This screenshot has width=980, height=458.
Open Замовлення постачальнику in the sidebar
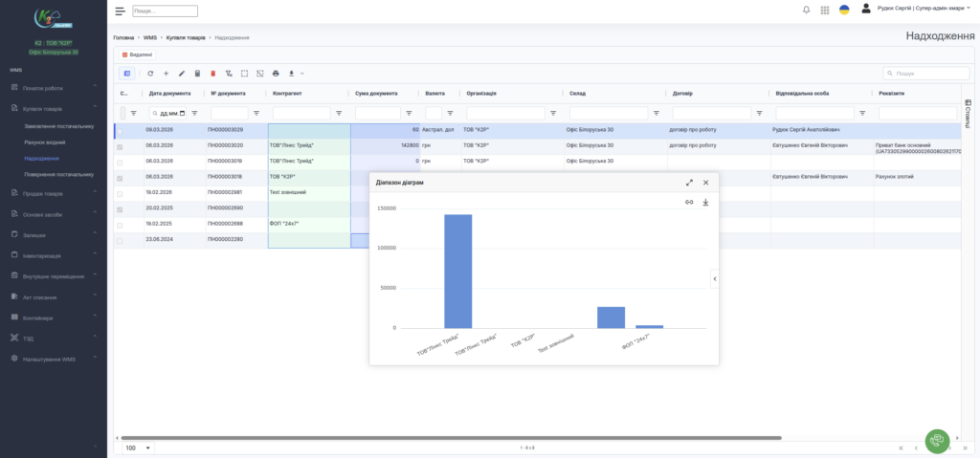coord(59,125)
